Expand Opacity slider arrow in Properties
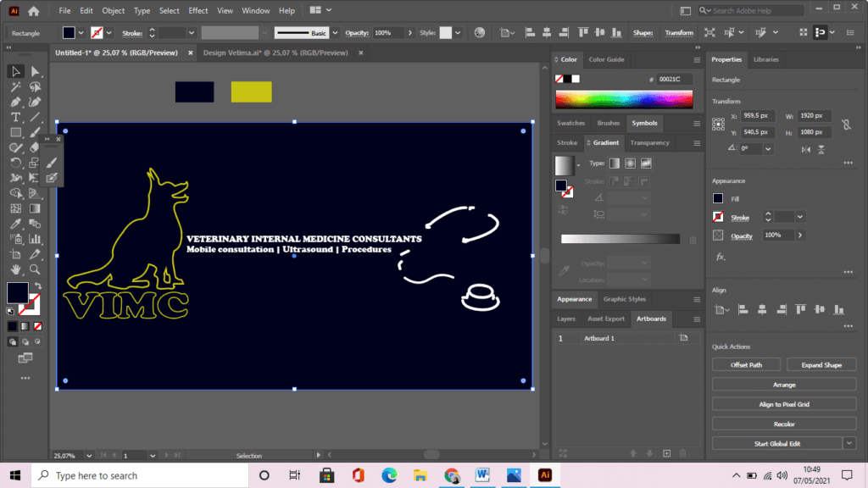This screenshot has width=868, height=488. (800, 236)
